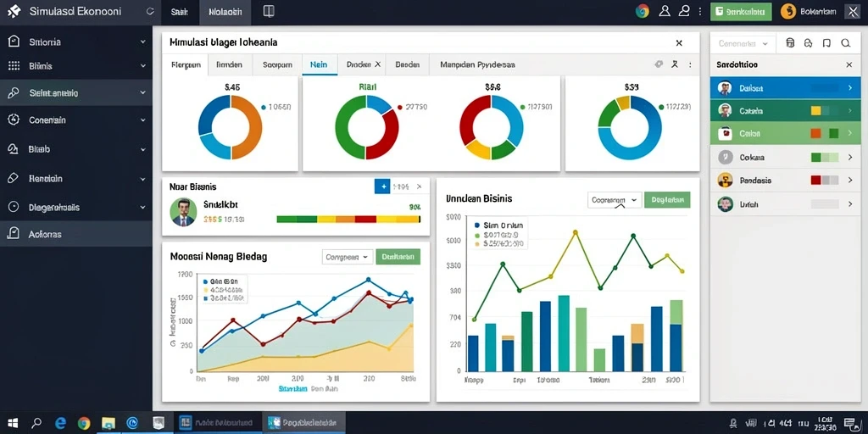
Task: Open the user profile icon in the header
Action: coord(665,11)
